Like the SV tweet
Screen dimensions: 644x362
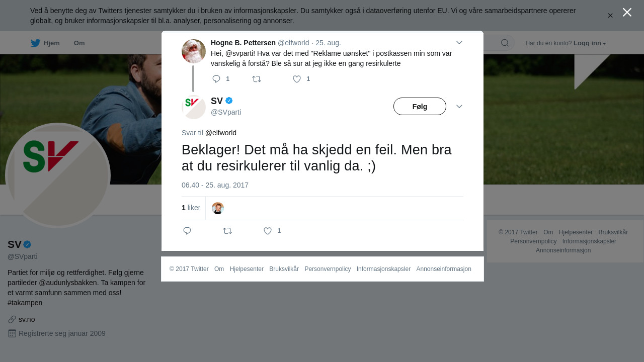[x=268, y=231]
